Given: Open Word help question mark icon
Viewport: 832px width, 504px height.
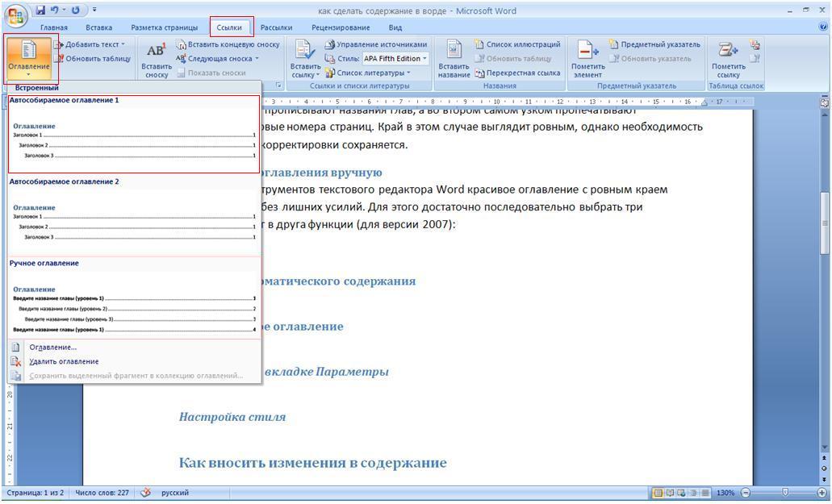Looking at the screenshot, I should pyautogui.click(x=823, y=27).
